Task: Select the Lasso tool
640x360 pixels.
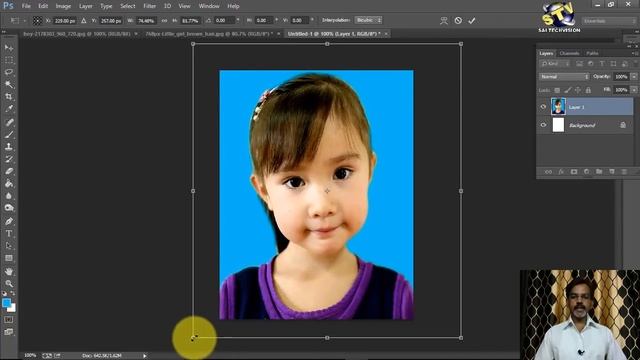Action: coord(9,72)
